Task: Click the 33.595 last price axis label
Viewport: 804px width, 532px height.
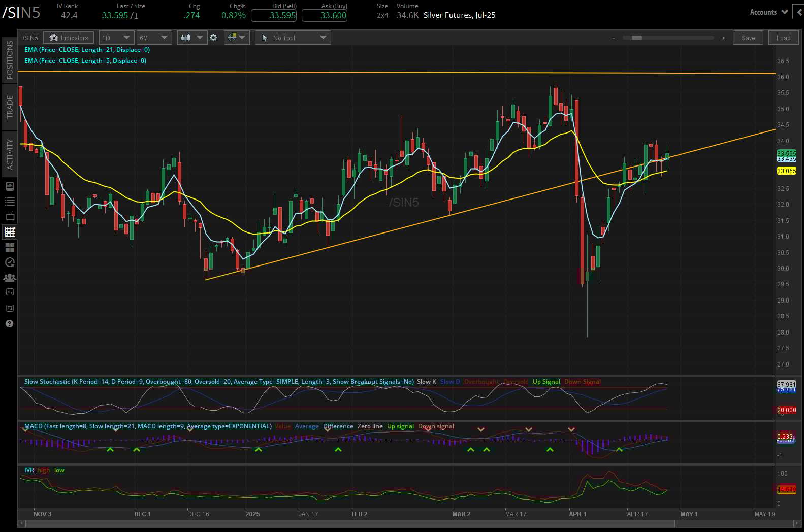Action: [x=787, y=153]
